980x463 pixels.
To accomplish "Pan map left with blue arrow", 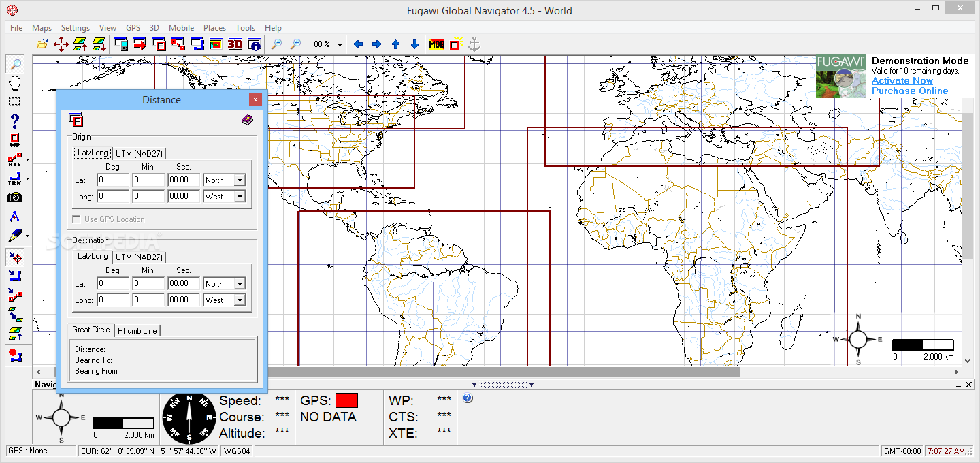I will [x=358, y=44].
